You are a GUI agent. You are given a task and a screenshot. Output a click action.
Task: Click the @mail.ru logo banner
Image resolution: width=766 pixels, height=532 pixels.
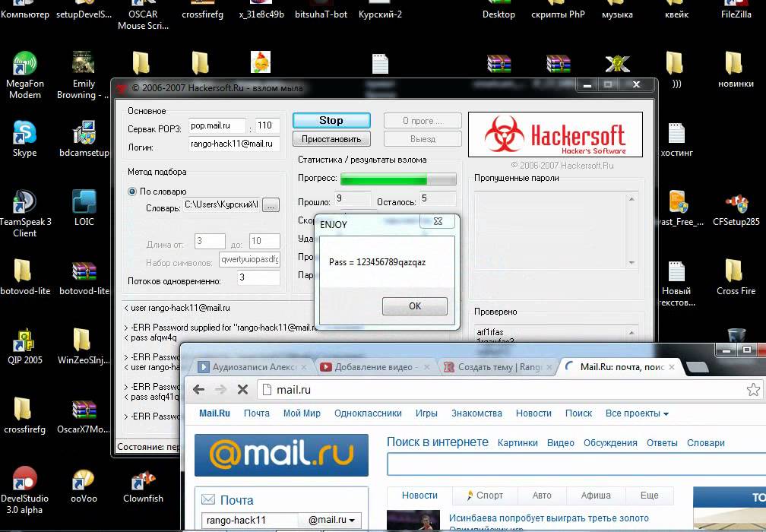[281, 454]
